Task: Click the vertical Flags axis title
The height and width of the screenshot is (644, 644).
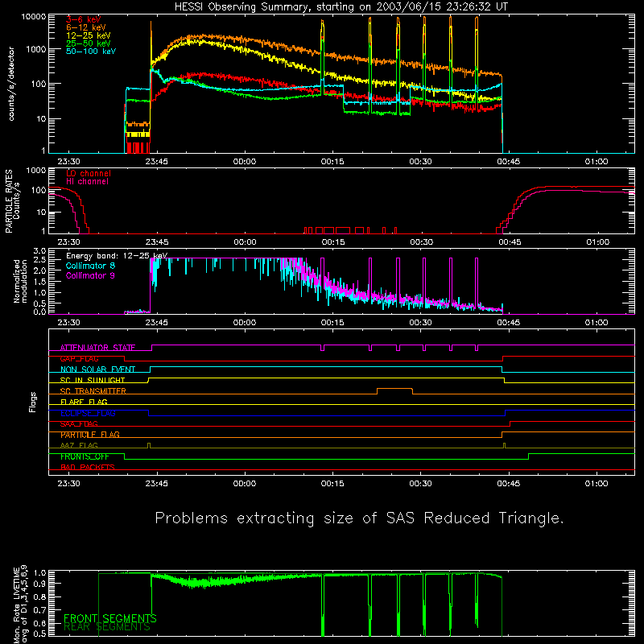Action: [x=33, y=402]
